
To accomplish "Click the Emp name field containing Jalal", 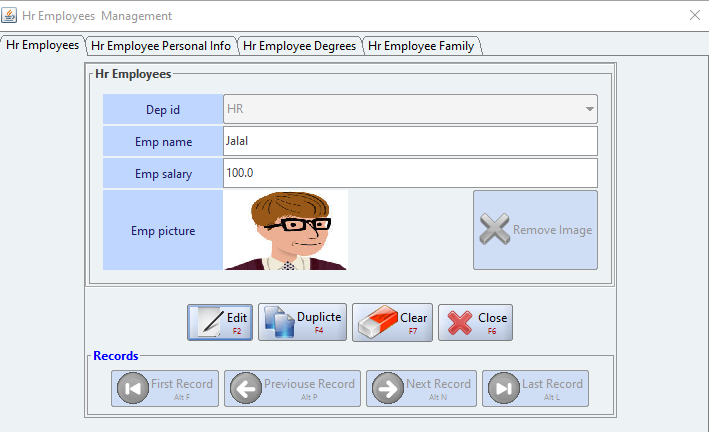I will pyautogui.click(x=410, y=141).
